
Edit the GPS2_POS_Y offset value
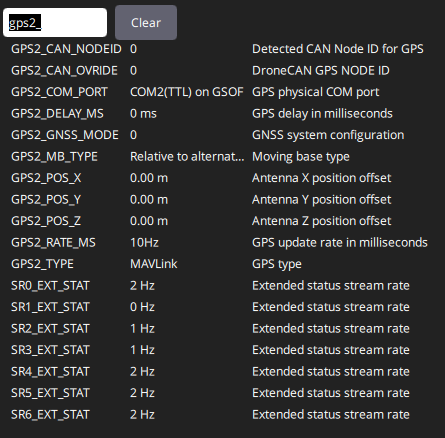tap(149, 200)
